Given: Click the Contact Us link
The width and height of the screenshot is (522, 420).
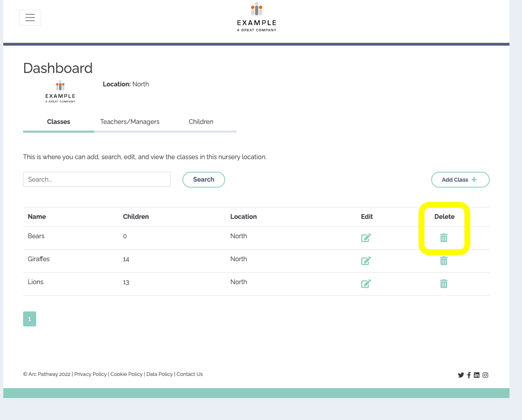Looking at the screenshot, I should tap(190, 374).
